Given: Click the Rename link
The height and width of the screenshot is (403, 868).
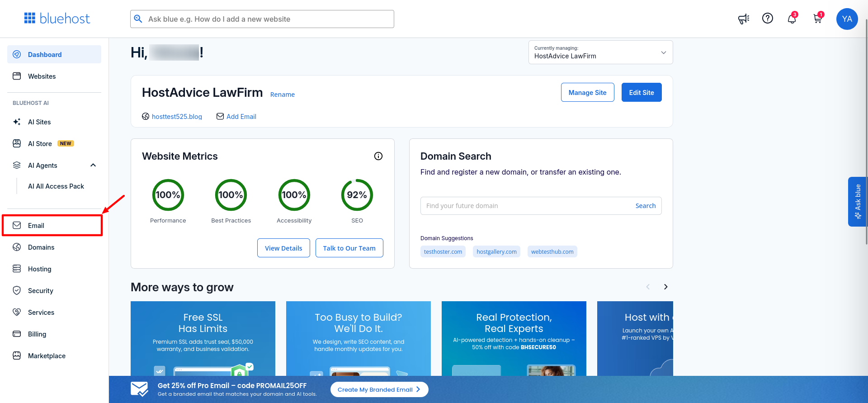Looking at the screenshot, I should (283, 95).
